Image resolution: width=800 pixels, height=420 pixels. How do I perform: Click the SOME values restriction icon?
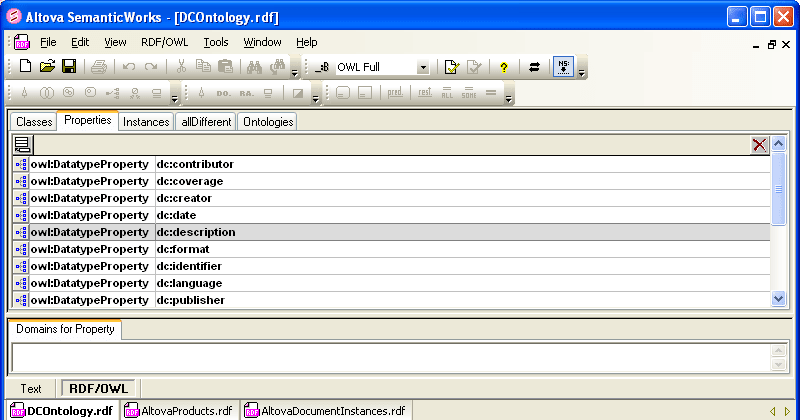pos(469,93)
